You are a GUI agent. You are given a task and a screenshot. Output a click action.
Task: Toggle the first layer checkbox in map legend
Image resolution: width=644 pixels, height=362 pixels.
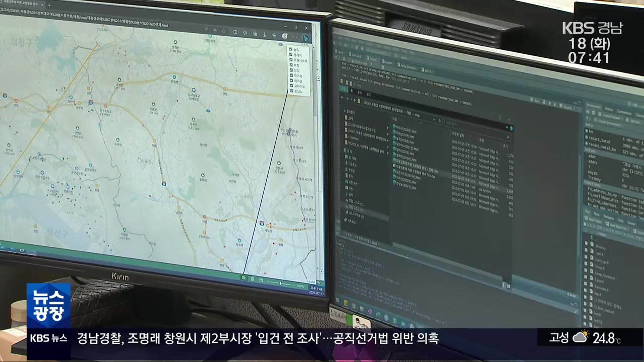291,49
